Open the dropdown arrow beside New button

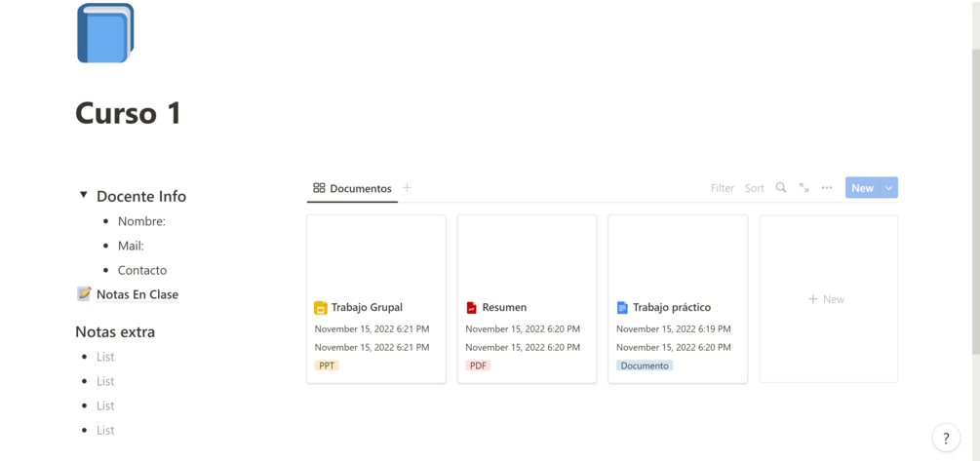point(889,188)
